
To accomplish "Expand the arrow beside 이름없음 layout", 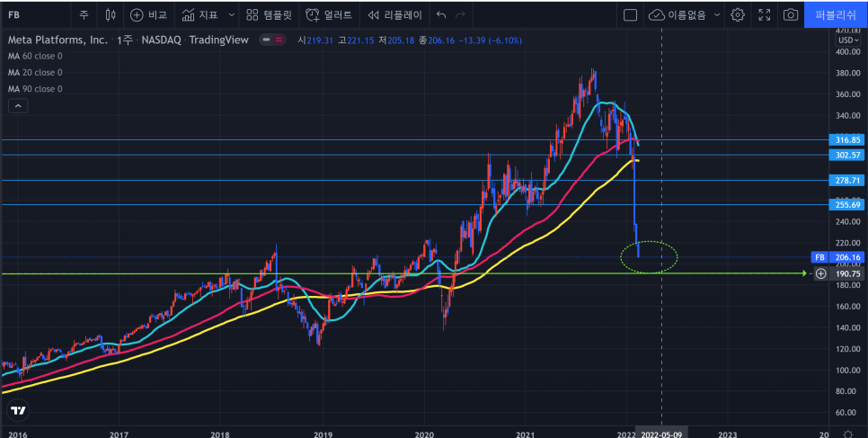I will click(x=717, y=15).
